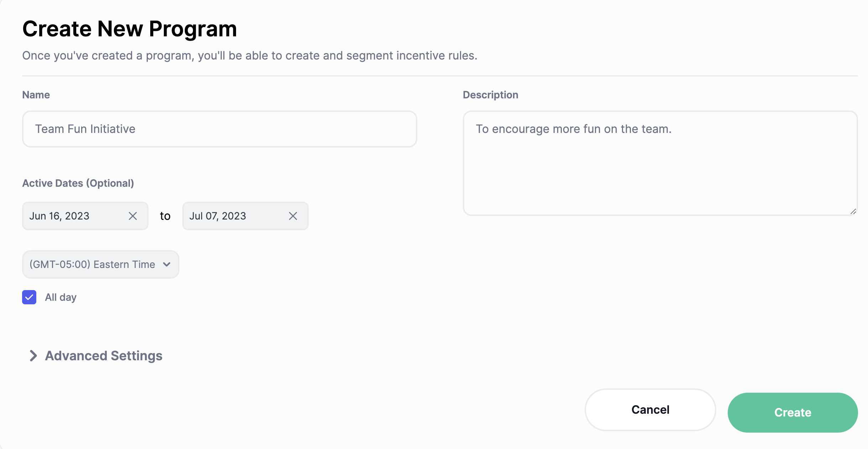Click the timezone dropdown's down arrow

pyautogui.click(x=167, y=264)
